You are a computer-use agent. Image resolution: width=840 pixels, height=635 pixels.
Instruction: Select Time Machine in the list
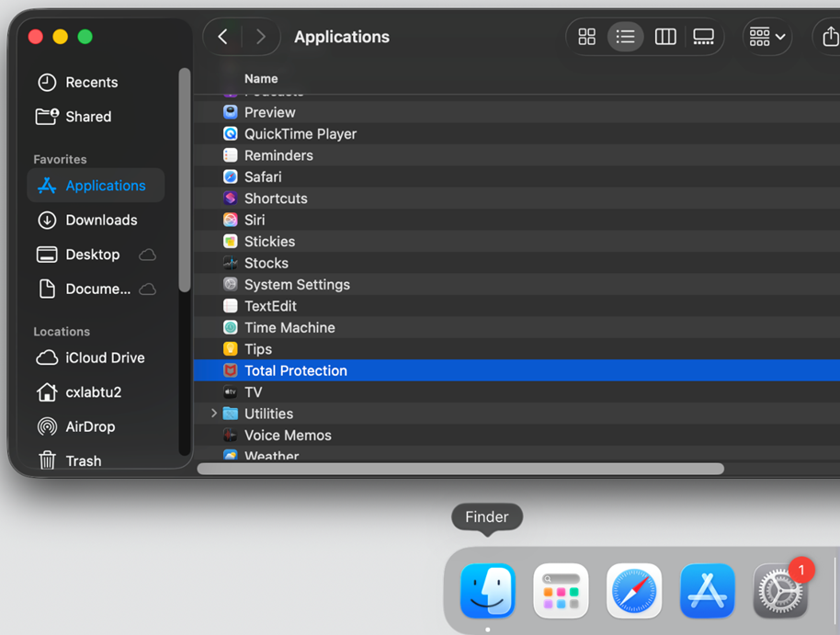click(516, 327)
